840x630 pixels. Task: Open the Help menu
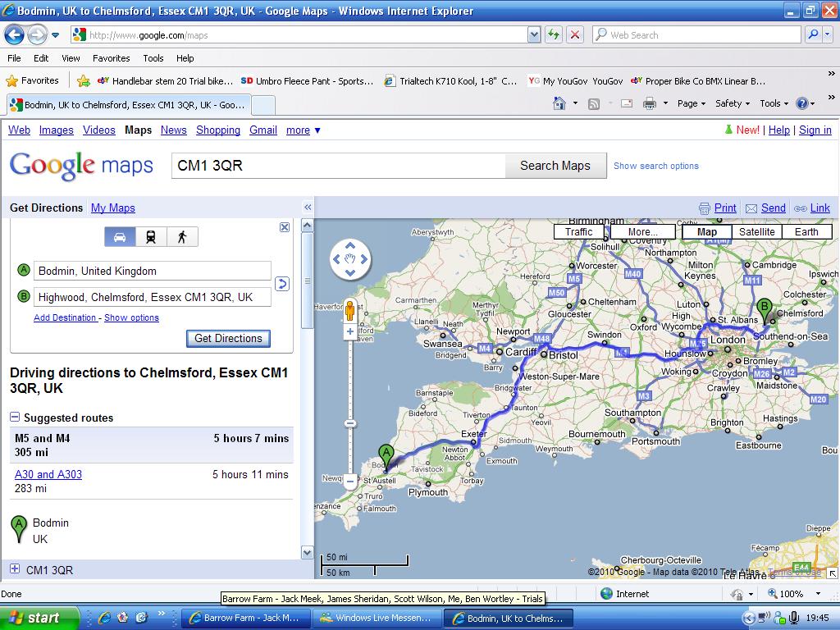coord(185,58)
